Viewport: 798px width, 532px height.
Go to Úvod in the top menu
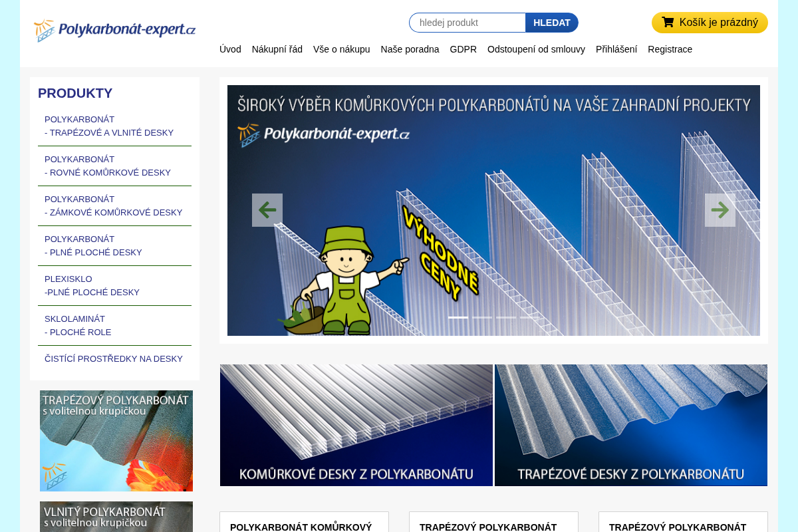click(230, 49)
